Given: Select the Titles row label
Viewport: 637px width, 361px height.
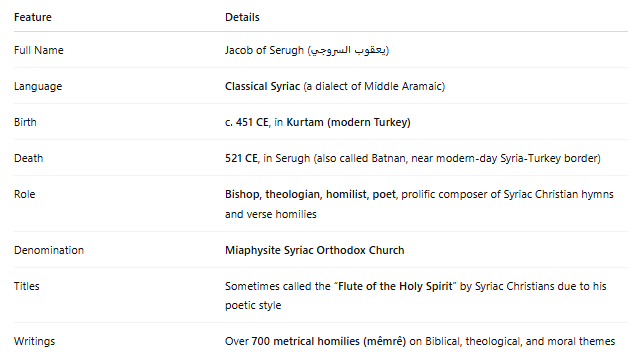Looking at the screenshot, I should 27,286.
